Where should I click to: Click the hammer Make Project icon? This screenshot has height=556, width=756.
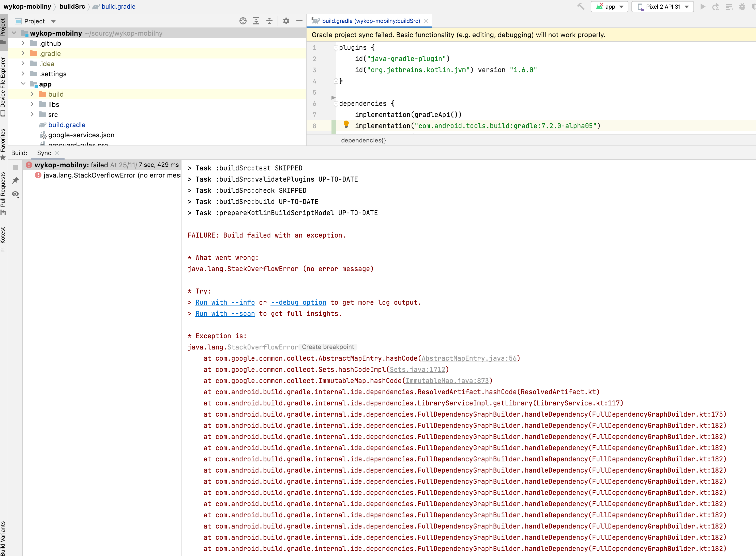click(581, 6)
